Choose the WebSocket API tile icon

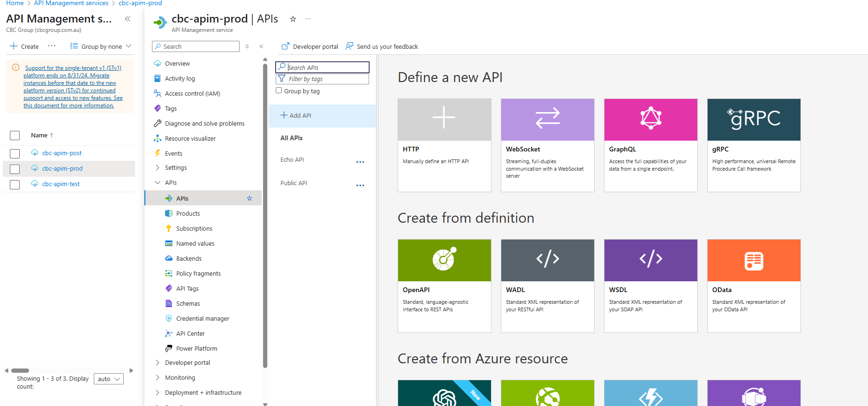[547, 119]
